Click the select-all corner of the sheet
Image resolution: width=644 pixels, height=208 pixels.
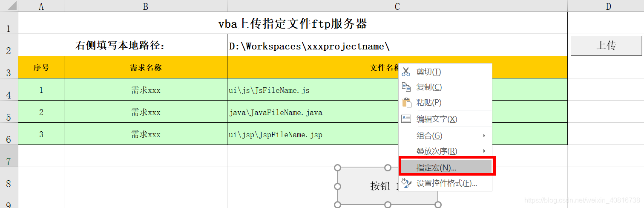(x=9, y=6)
